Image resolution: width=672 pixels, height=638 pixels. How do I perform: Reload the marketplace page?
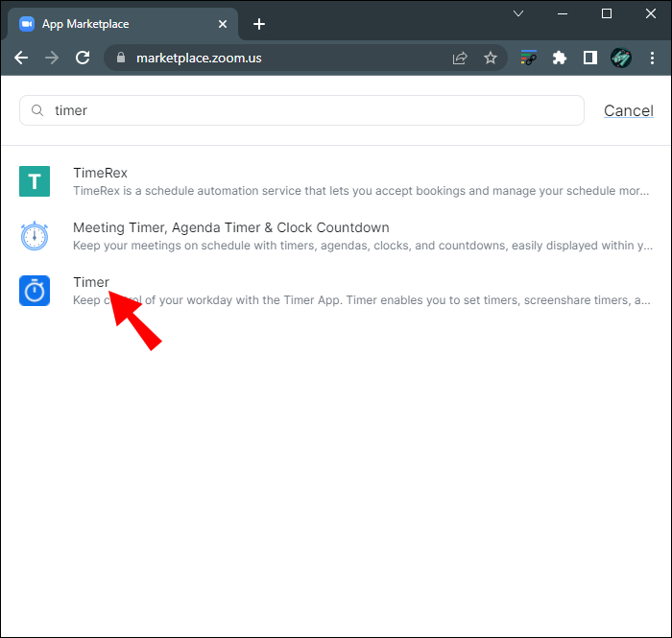pyautogui.click(x=83, y=58)
